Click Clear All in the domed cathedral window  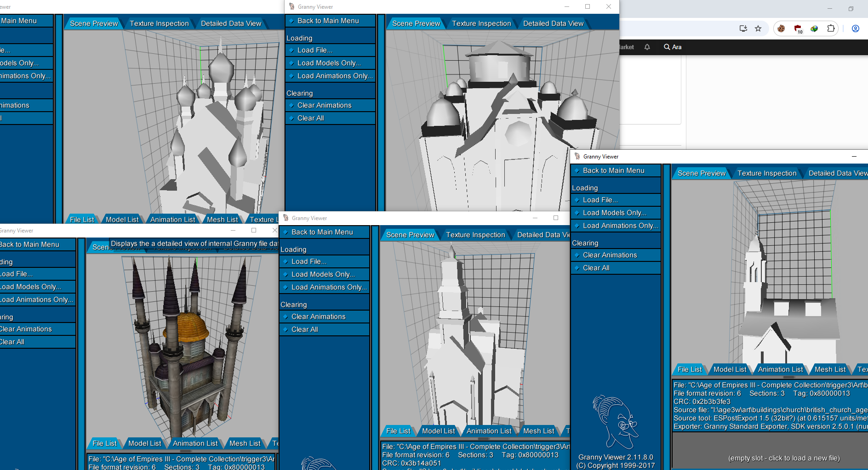coord(330,118)
